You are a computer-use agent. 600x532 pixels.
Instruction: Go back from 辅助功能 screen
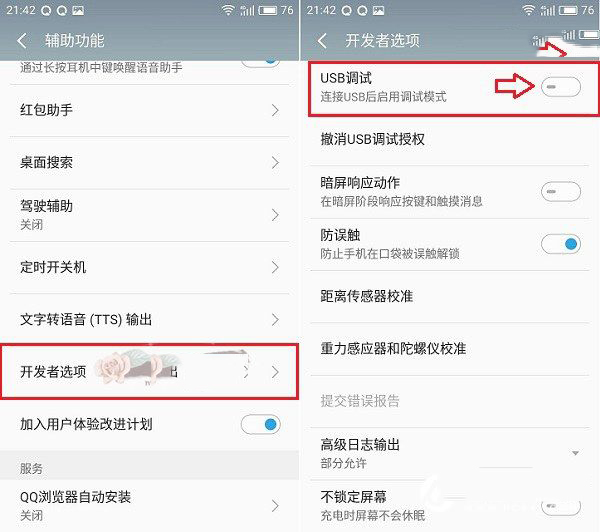coord(22,40)
